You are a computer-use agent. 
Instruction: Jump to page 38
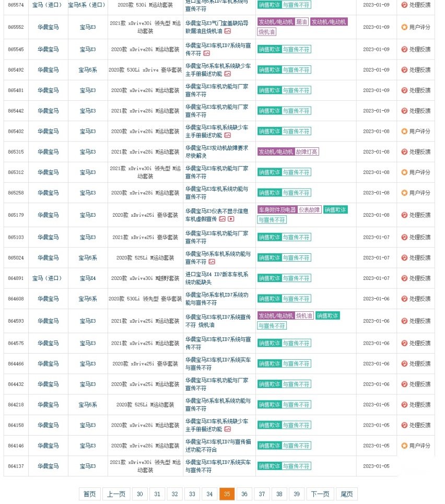[279, 494]
